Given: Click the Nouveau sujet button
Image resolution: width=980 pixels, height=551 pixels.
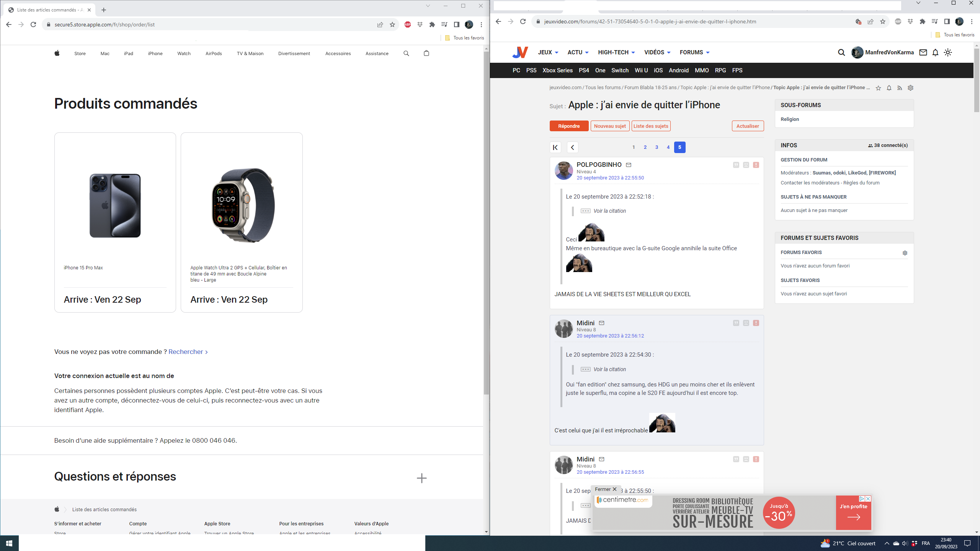Looking at the screenshot, I should (x=610, y=126).
